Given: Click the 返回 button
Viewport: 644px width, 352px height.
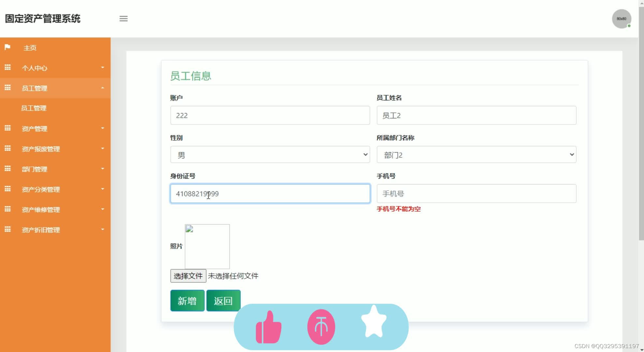Looking at the screenshot, I should pyautogui.click(x=224, y=301).
